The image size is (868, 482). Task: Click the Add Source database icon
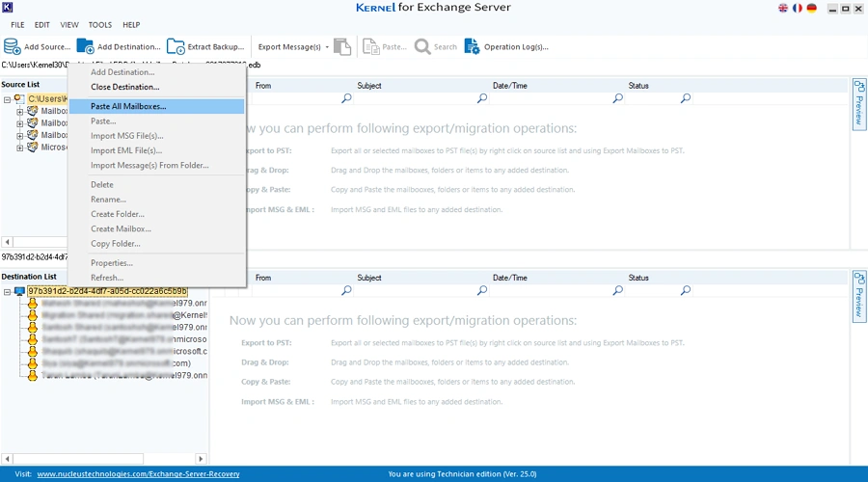13,46
